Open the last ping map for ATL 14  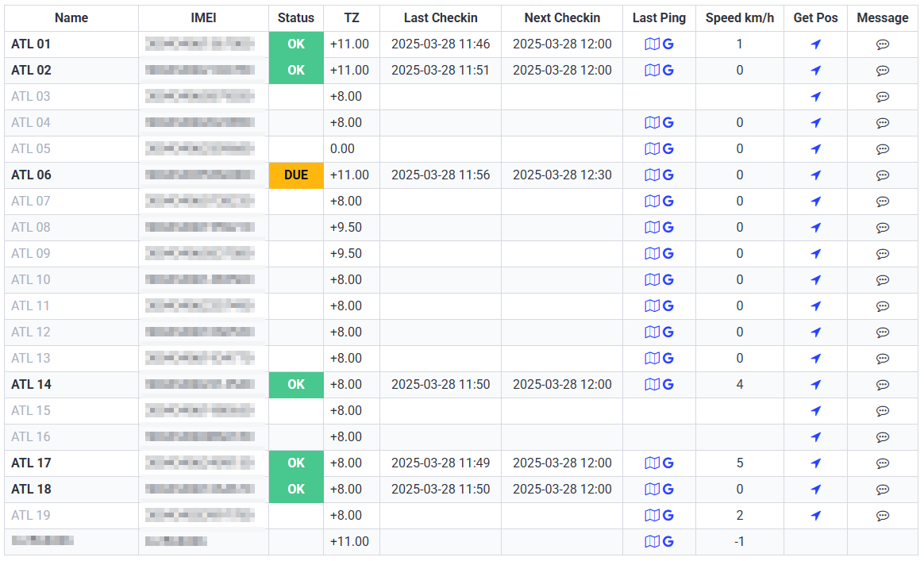(651, 384)
